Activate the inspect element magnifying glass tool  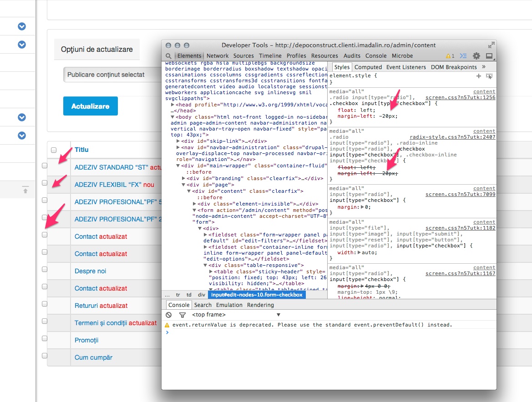(168, 55)
